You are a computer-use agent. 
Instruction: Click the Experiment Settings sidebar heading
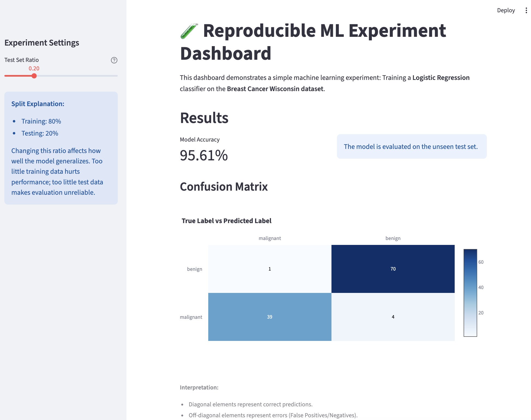pos(42,43)
